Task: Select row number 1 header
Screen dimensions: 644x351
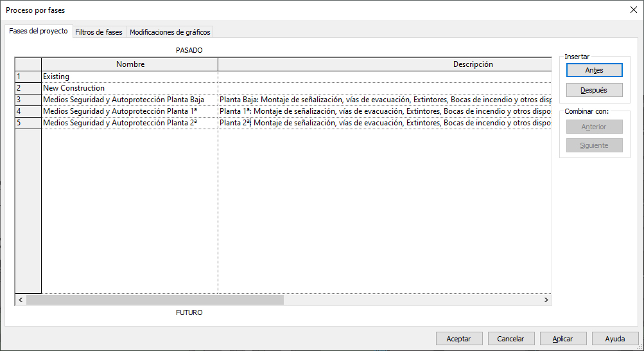Action: [x=28, y=76]
